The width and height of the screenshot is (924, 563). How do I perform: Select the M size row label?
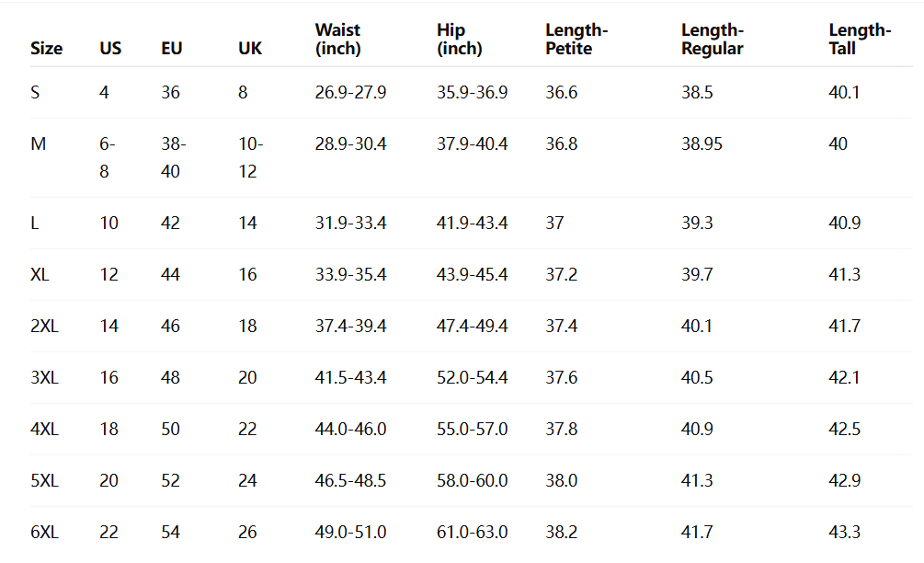39,144
